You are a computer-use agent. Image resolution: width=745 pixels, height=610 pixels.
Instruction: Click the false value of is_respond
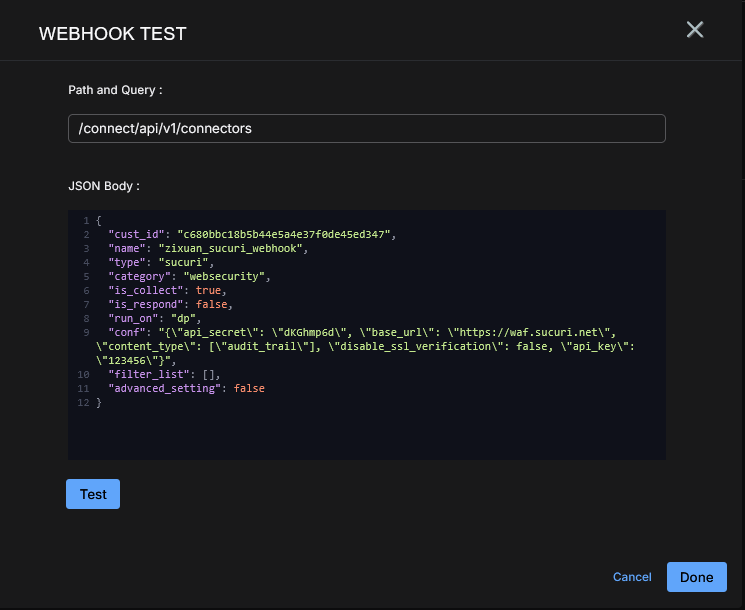tap(212, 305)
